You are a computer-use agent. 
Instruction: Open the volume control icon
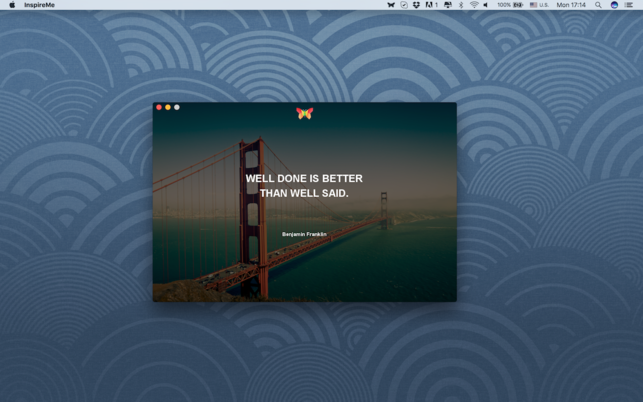(x=486, y=5)
